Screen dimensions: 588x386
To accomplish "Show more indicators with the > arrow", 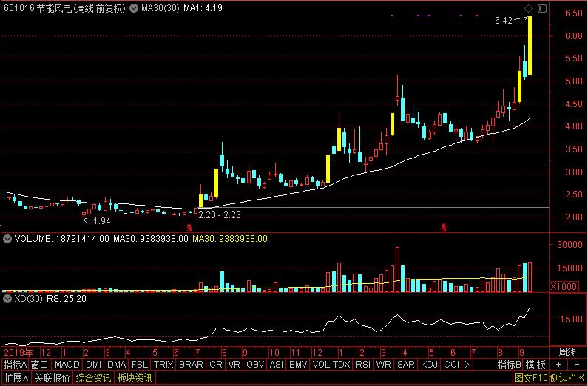I will tap(467, 365).
